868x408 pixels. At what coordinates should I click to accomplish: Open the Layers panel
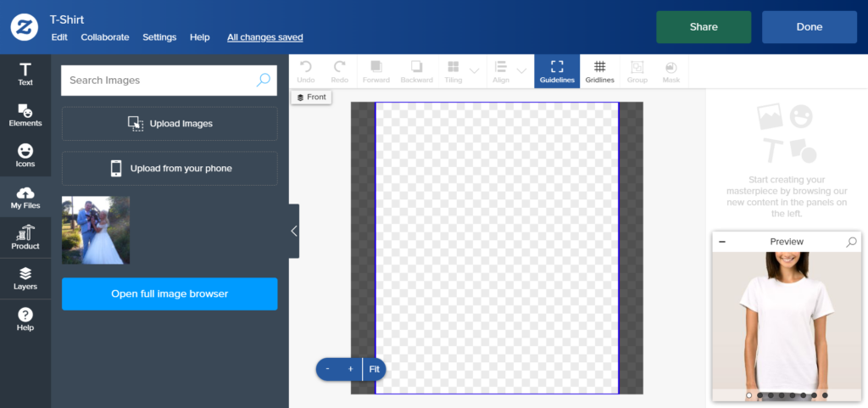tap(25, 278)
